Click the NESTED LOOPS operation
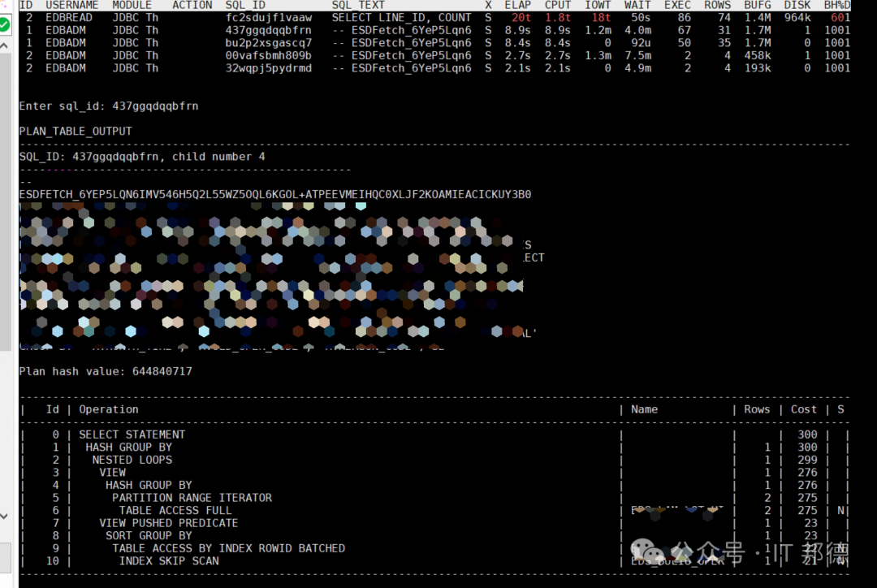Screen dimensions: 877x588 132,460
